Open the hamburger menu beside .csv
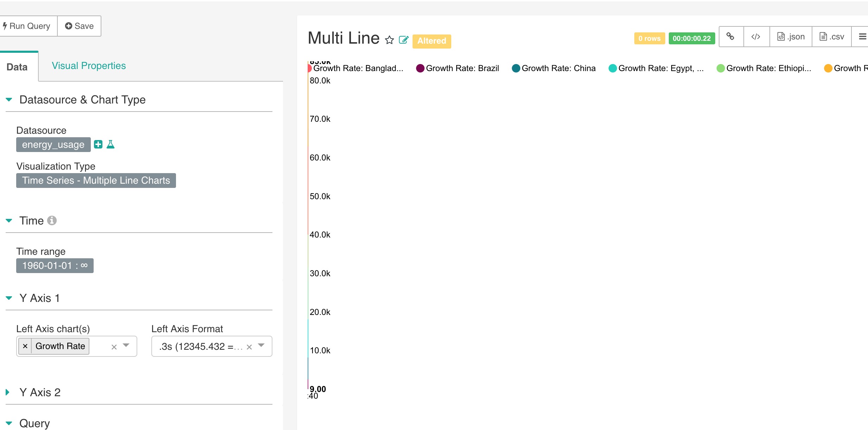 (863, 36)
